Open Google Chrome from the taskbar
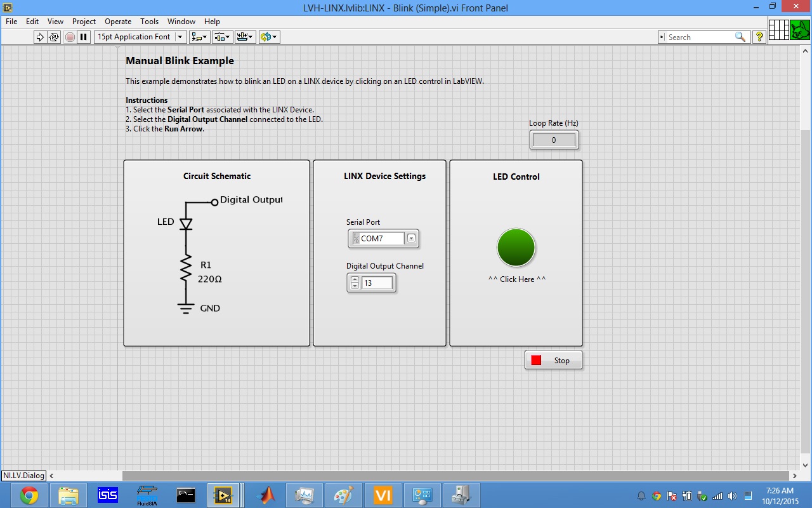 (x=29, y=495)
